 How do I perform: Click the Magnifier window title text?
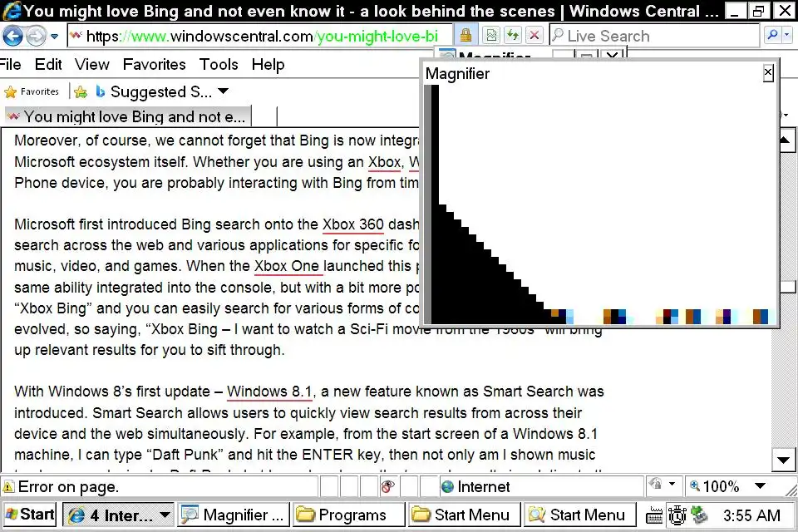[457, 74]
